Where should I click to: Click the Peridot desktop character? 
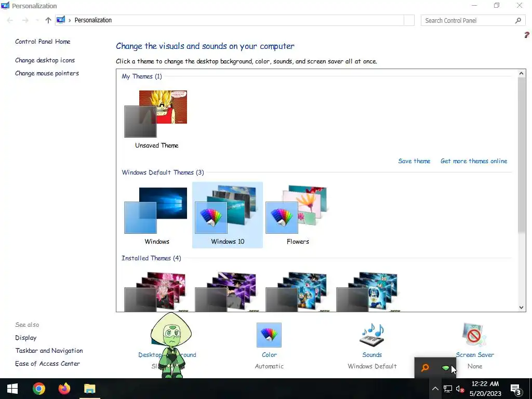coord(171,345)
